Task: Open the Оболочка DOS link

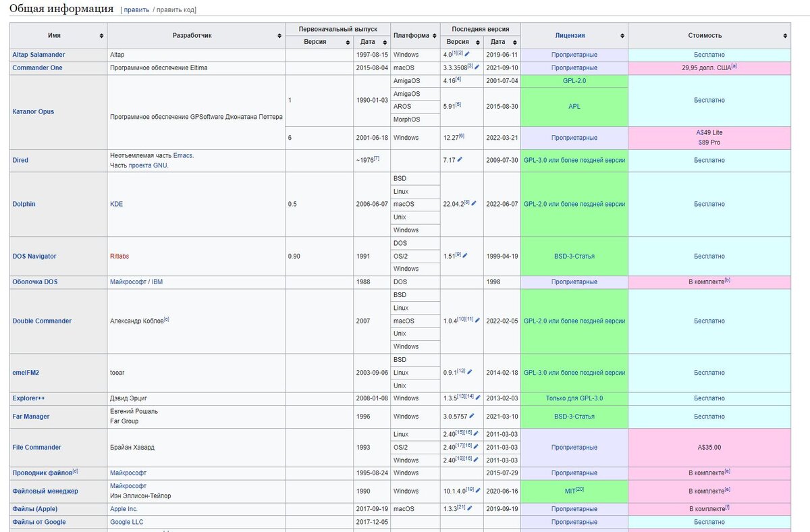Action: point(35,282)
